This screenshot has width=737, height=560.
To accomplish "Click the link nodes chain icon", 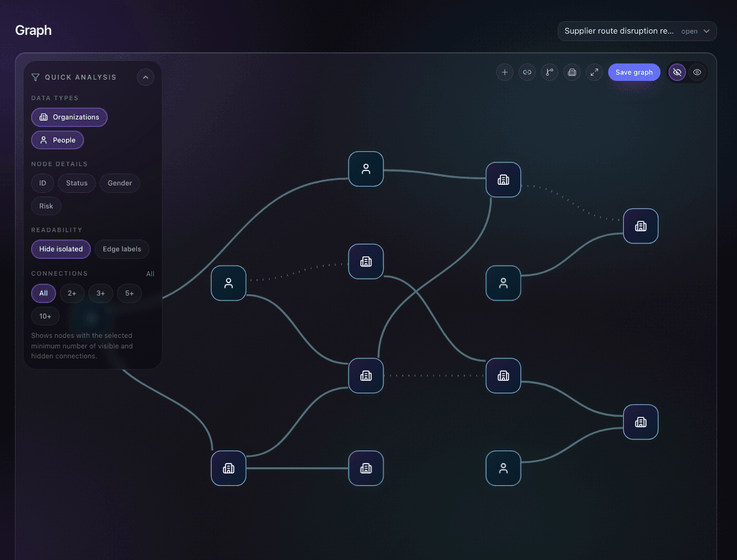I will coord(527,72).
